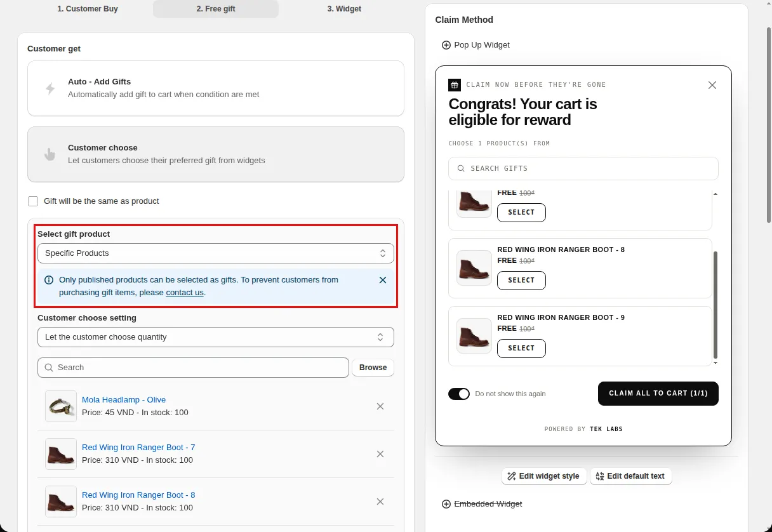Click Edit default text button

(630, 476)
